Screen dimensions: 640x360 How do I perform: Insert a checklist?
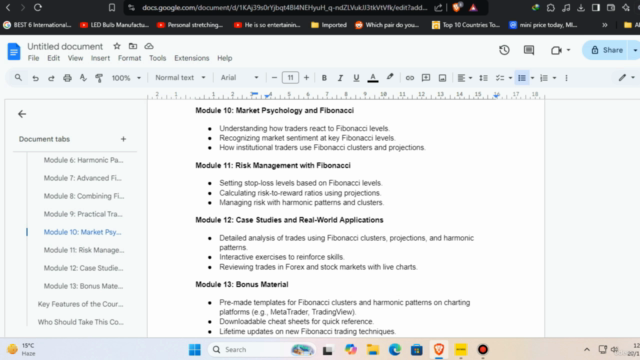[500, 78]
